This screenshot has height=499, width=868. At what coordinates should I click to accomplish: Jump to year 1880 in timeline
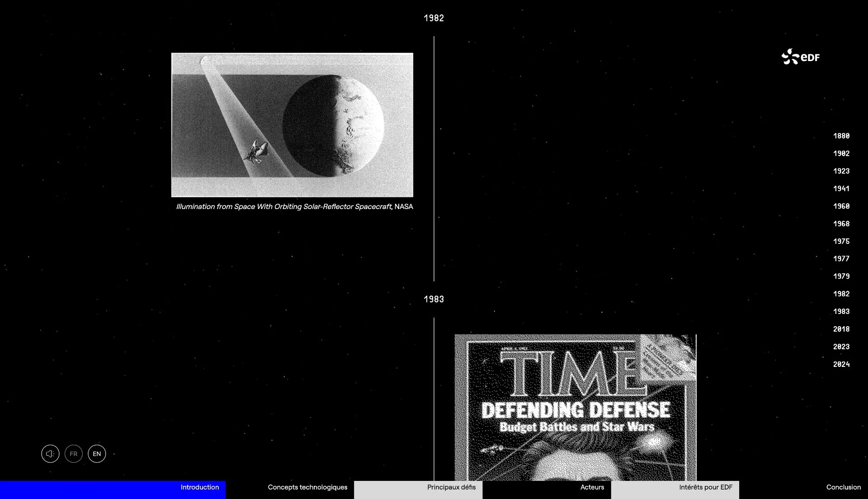click(x=841, y=136)
